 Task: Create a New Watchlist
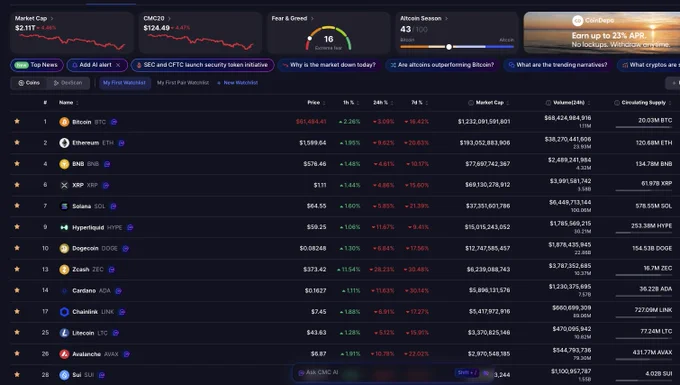(237, 83)
